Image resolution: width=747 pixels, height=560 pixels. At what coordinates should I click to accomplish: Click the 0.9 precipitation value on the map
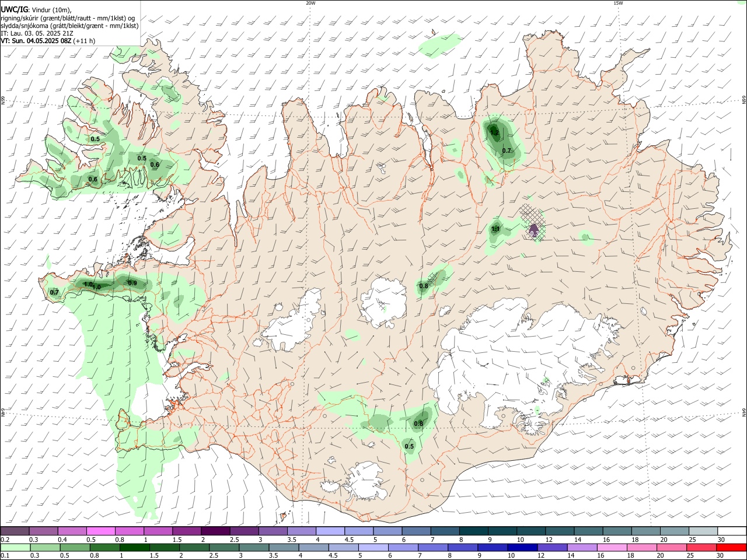[132, 283]
